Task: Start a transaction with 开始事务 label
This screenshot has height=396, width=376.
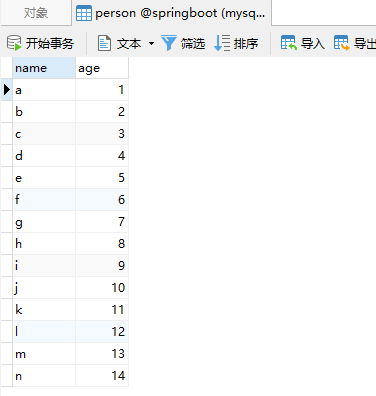Action: [50, 44]
